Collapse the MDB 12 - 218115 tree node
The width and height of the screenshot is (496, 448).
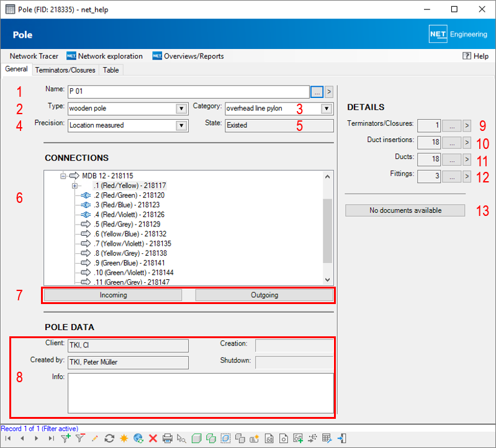coord(63,176)
